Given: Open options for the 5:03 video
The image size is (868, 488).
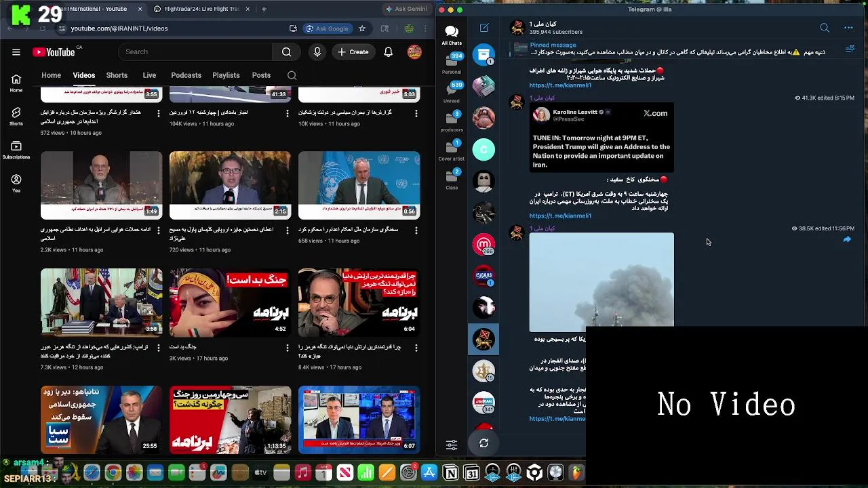Looking at the screenshot, I should coord(416,113).
